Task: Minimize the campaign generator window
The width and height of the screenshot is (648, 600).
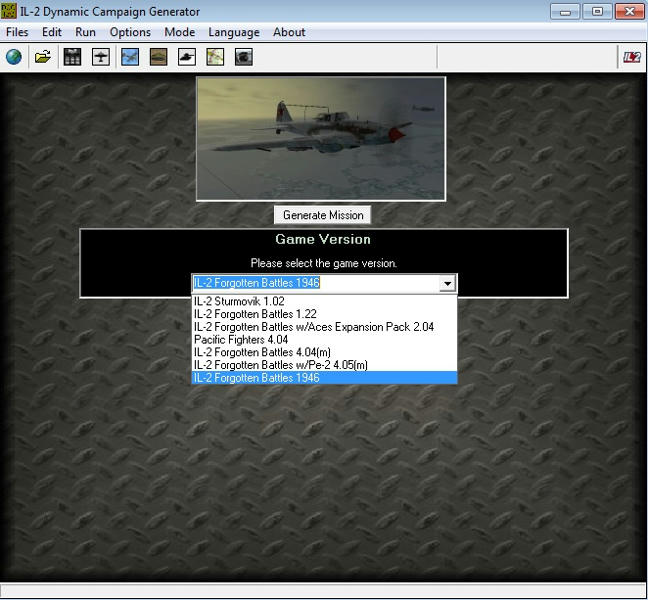Action: point(565,12)
